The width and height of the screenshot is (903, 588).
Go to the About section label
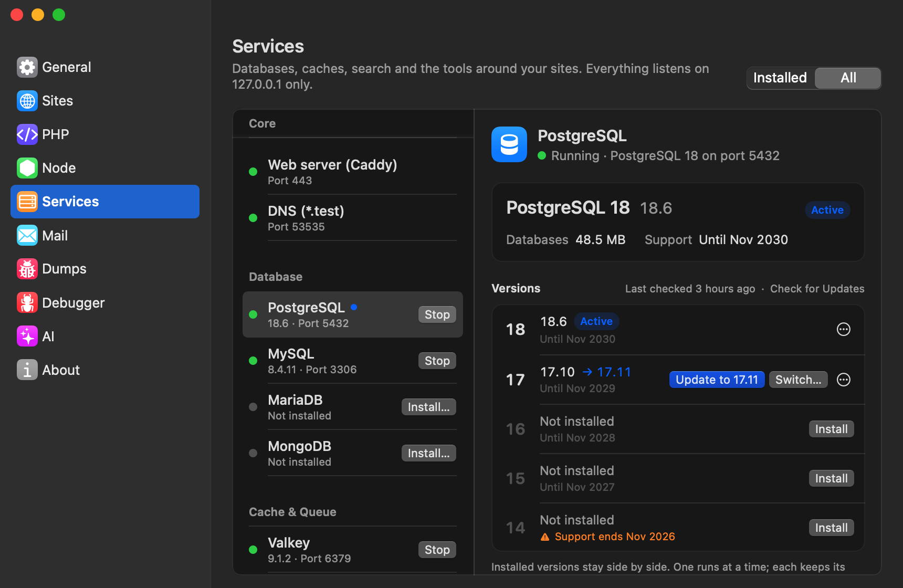(x=61, y=370)
